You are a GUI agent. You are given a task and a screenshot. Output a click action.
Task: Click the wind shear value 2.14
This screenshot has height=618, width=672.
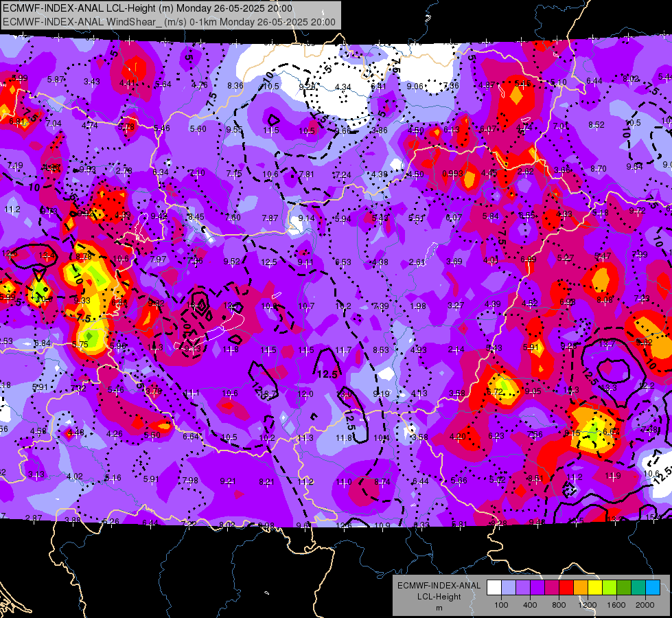(456, 350)
